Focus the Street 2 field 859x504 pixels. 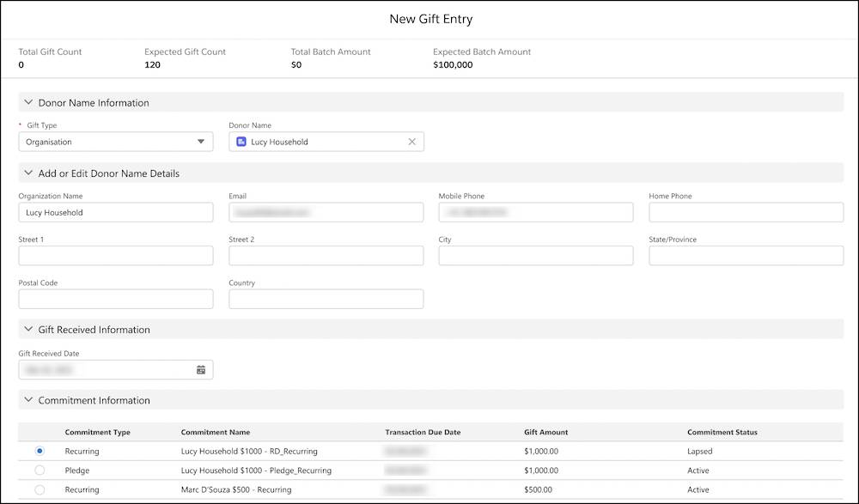(x=326, y=256)
